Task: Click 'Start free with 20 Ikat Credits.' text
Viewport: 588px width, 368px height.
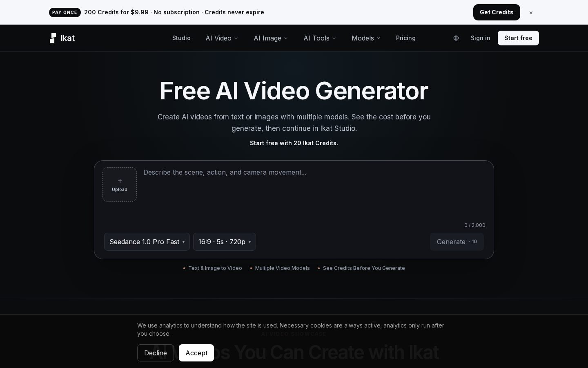Action: click(294, 143)
